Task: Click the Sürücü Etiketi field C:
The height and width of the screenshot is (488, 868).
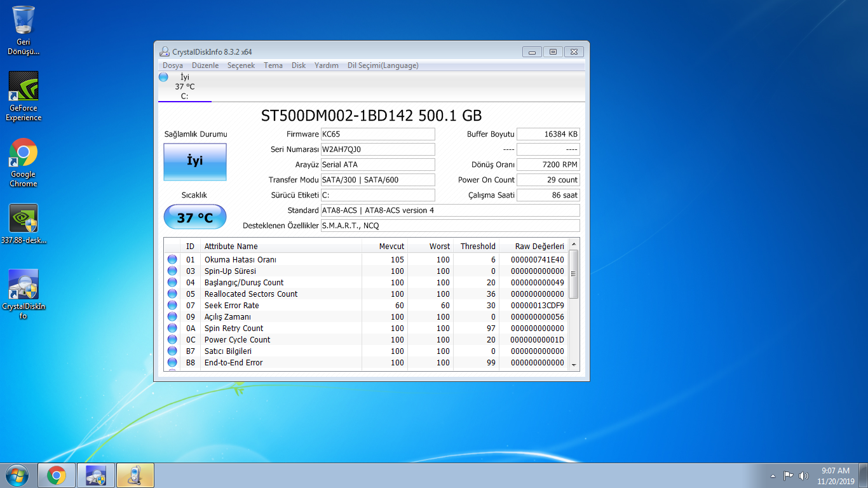Action: [378, 195]
